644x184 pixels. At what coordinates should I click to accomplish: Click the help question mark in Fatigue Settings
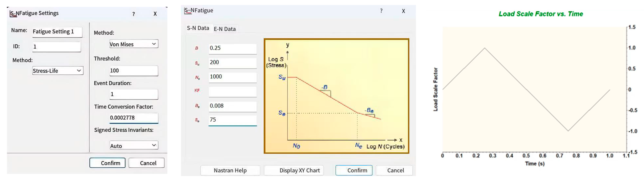133,14
